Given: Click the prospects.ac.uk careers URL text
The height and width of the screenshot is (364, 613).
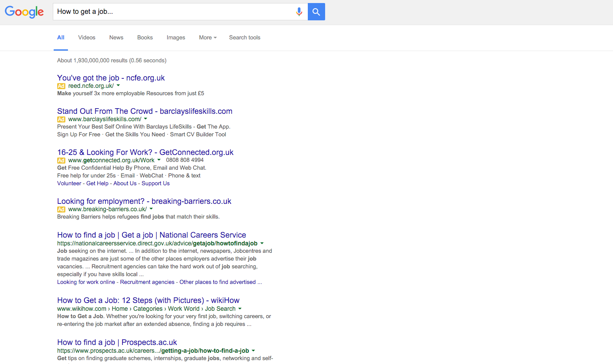Looking at the screenshot, I should (x=153, y=351).
